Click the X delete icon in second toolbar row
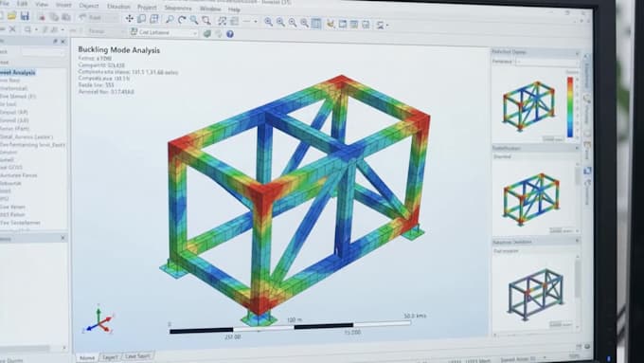The height and width of the screenshot is (363, 644). pos(12,29)
